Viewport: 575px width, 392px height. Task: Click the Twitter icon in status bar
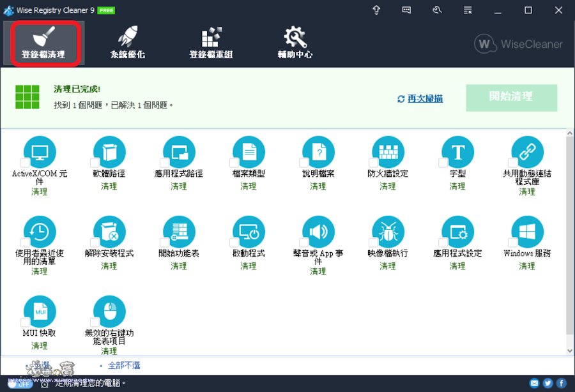pyautogui.click(x=548, y=383)
